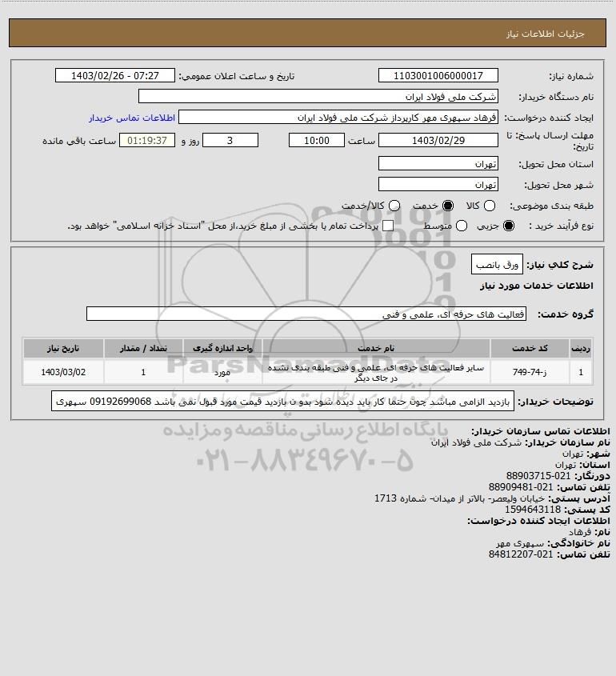Click the need date cell 1403/03/02
This screenshot has width=616, height=676.
63,372
